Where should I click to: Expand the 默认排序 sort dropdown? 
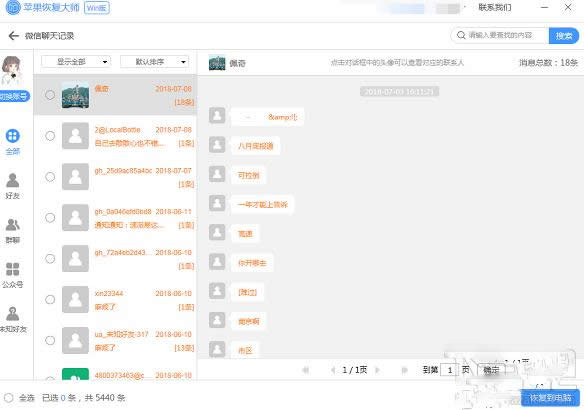(155, 62)
